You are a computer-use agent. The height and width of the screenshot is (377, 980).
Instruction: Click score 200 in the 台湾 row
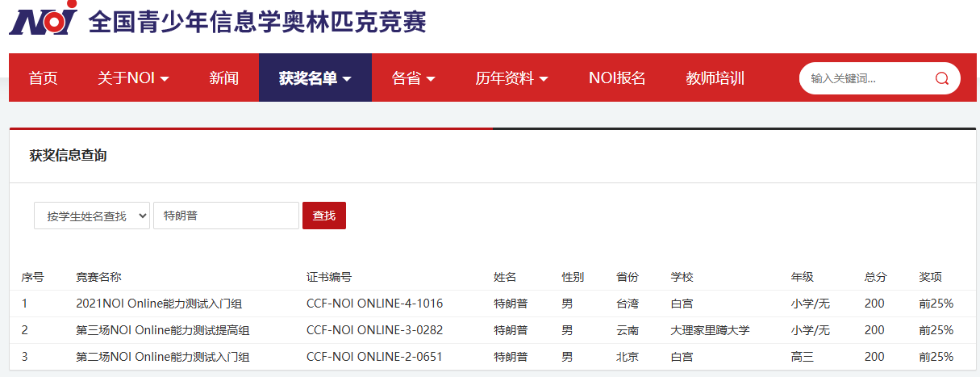tap(874, 304)
